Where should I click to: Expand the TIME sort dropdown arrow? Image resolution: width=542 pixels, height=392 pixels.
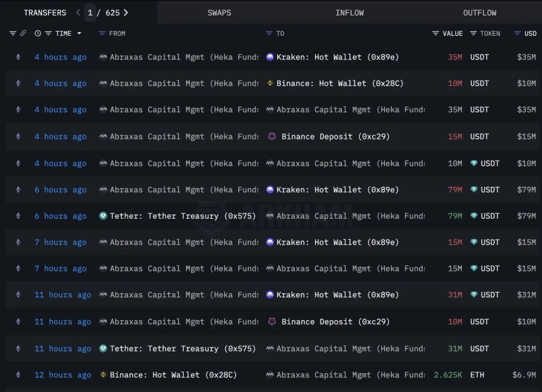tap(79, 33)
